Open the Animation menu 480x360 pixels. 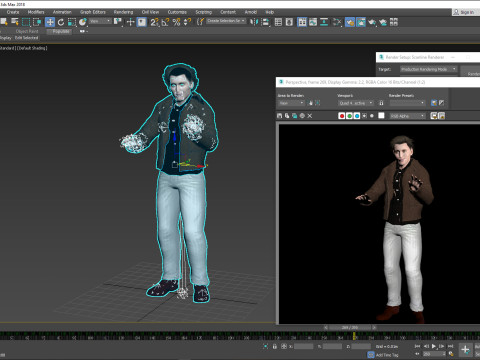click(x=62, y=12)
